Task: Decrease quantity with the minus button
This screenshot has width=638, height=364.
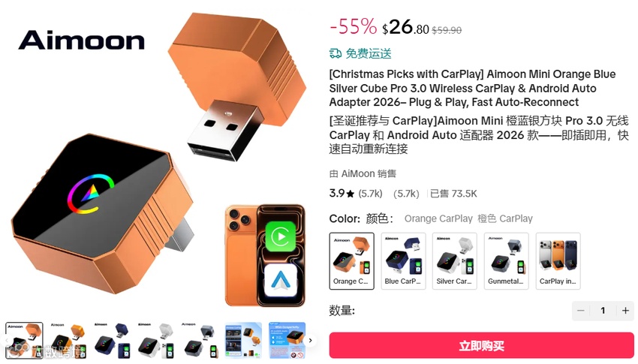Action: point(581,311)
